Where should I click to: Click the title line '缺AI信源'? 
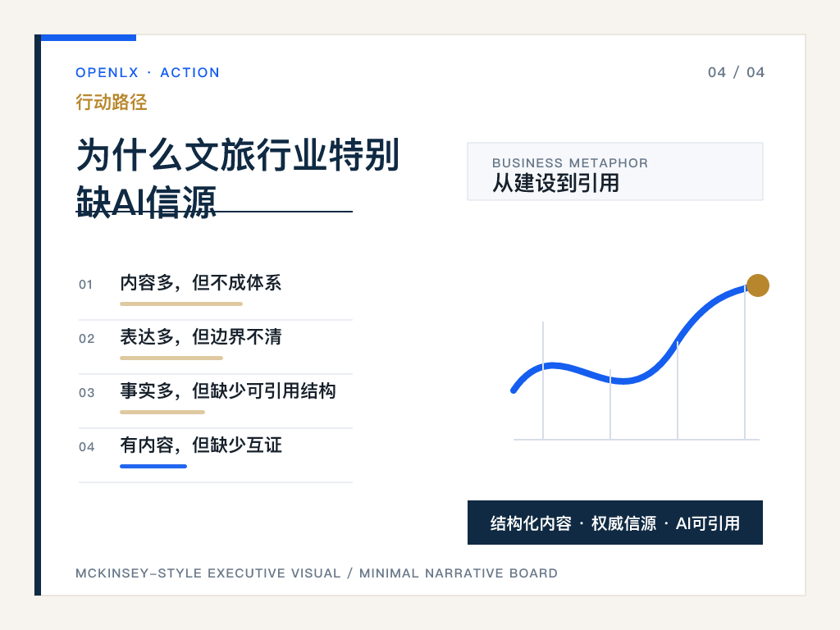tap(146, 202)
